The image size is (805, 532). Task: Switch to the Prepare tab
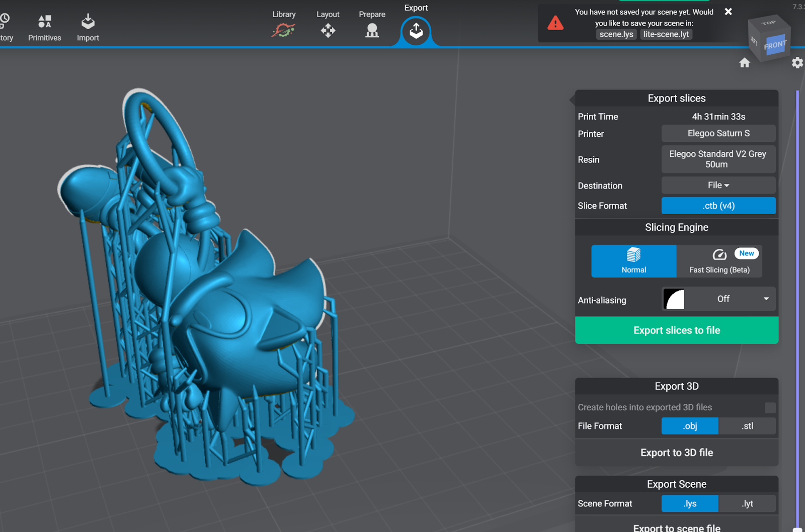372,24
